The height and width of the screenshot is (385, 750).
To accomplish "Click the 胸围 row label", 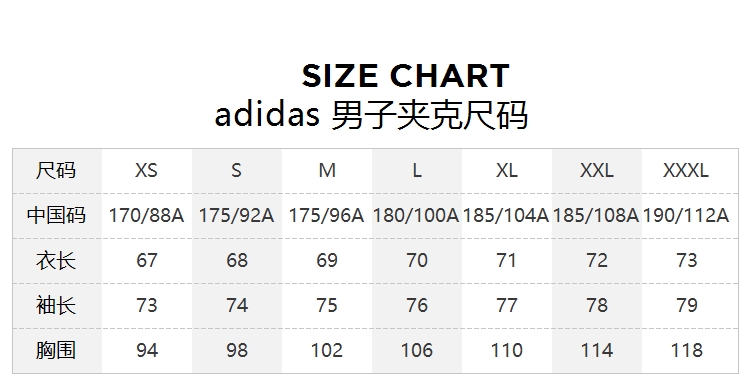I will pyautogui.click(x=56, y=350).
